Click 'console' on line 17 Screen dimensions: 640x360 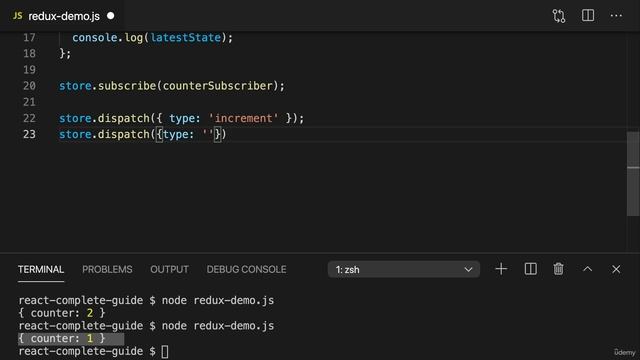coord(95,38)
